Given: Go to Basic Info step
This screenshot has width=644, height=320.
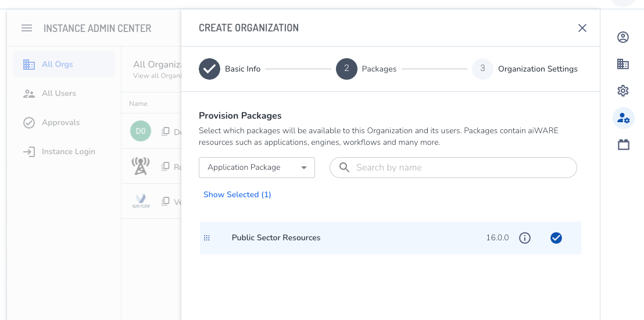Looking at the screenshot, I should [x=230, y=69].
